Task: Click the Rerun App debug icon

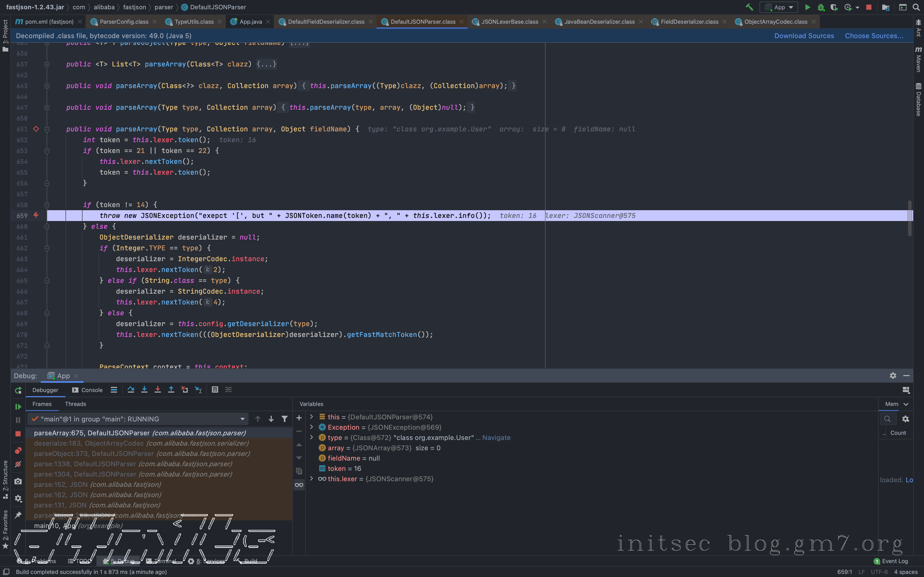Action: [x=18, y=391]
